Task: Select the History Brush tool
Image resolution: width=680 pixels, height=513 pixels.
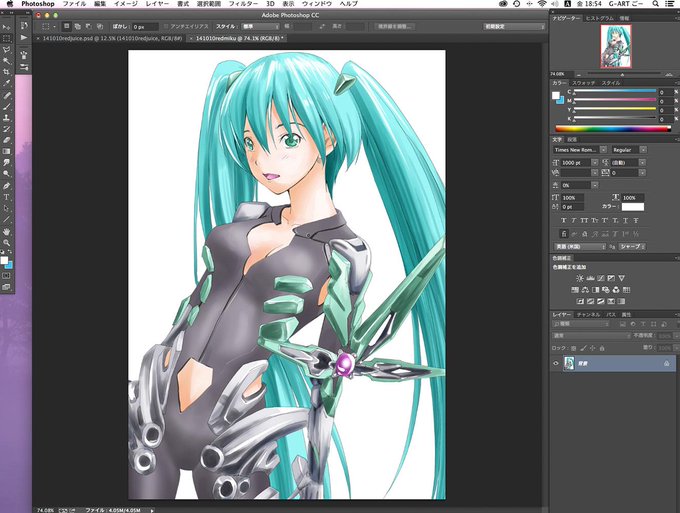Action: click(x=7, y=129)
